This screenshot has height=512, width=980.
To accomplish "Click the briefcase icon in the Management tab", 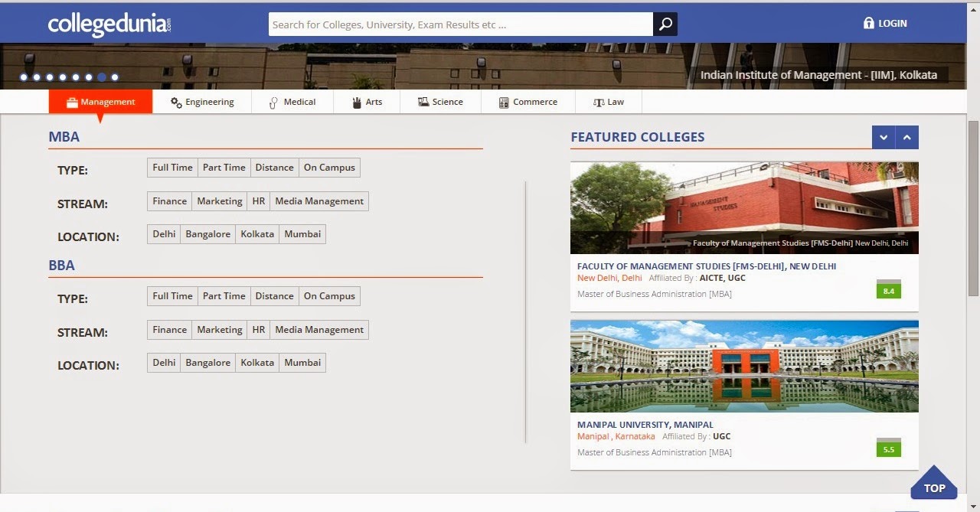I will coord(72,103).
